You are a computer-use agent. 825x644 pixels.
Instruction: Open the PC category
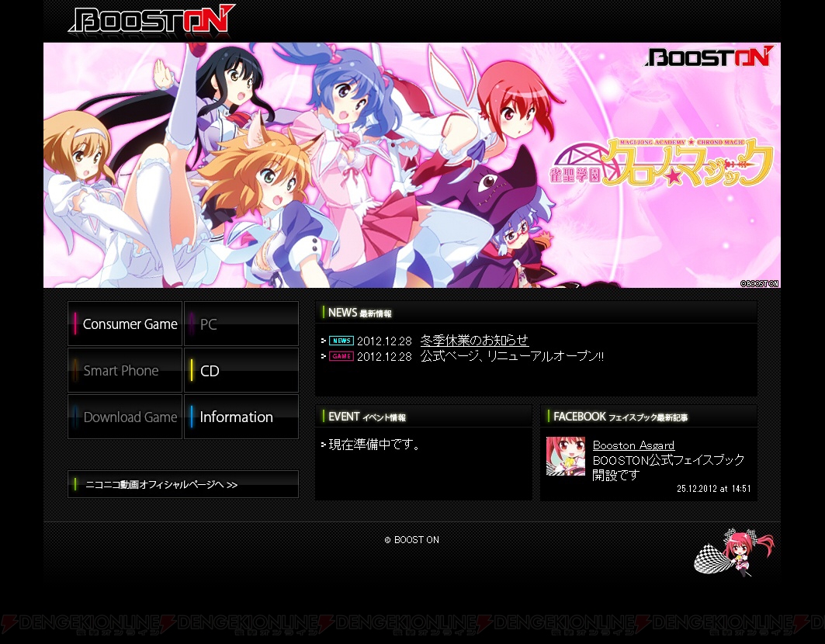[x=241, y=324]
